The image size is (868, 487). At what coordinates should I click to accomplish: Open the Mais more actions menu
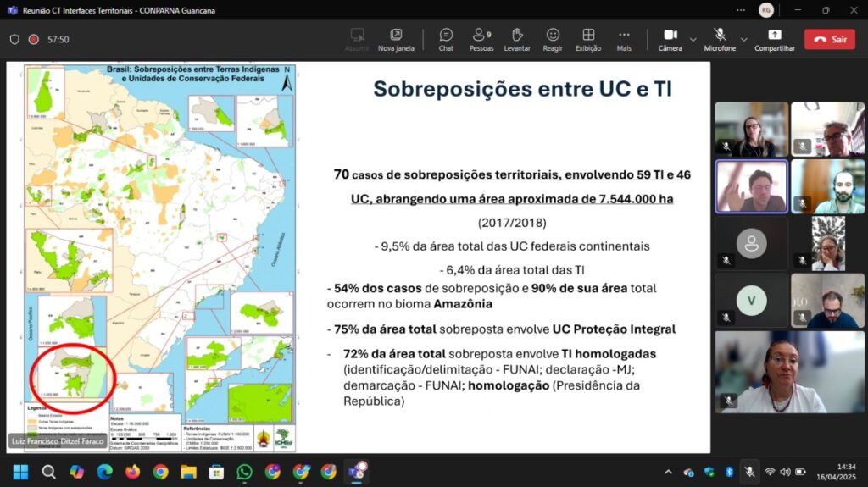click(x=624, y=39)
